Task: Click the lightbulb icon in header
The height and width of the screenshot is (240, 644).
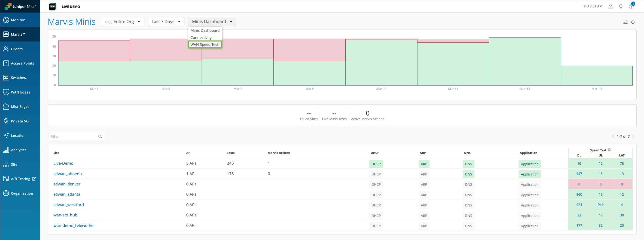Action: pyautogui.click(x=621, y=6)
